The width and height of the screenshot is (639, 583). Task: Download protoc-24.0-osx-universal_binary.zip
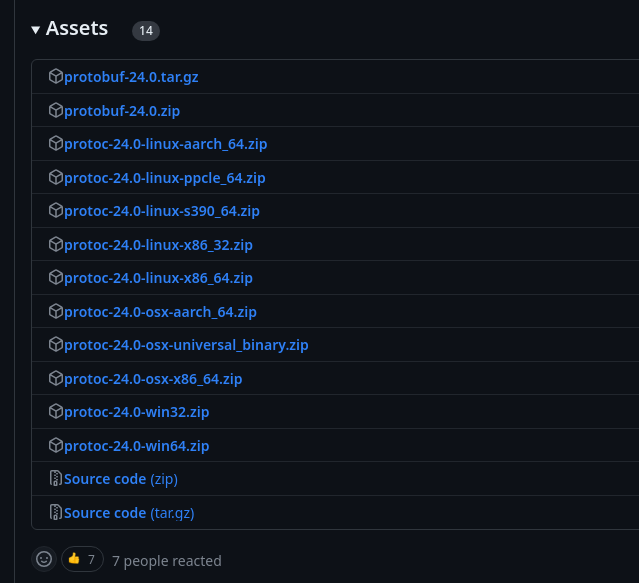click(x=186, y=345)
